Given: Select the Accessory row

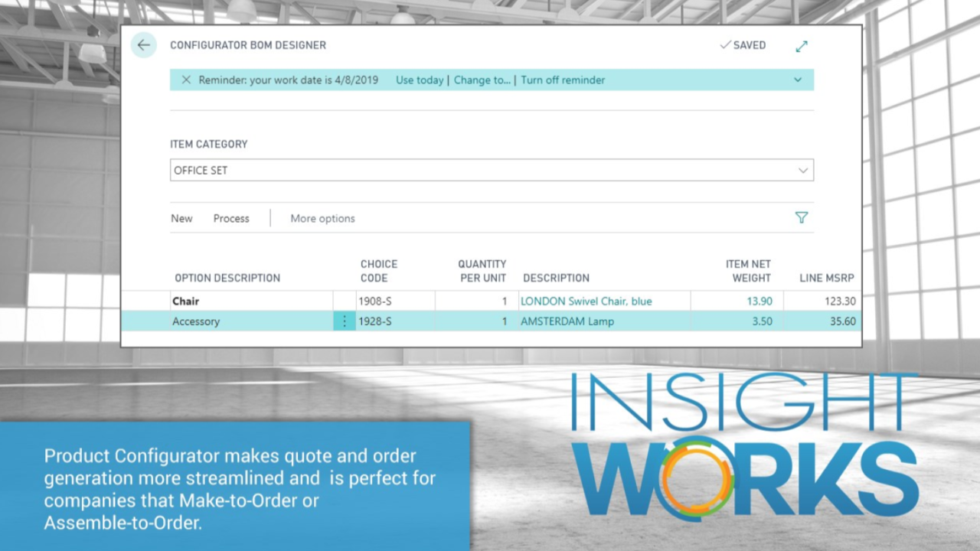Looking at the screenshot, I should [230, 321].
